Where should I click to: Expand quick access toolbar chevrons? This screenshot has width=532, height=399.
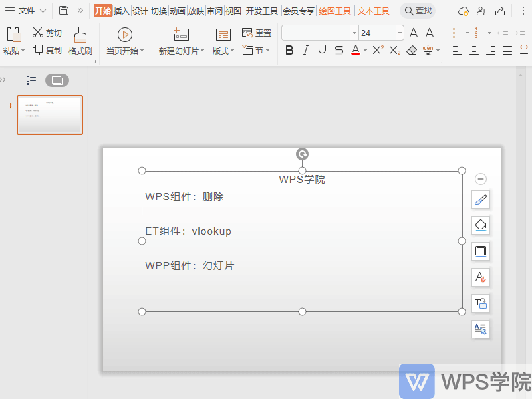(80, 11)
